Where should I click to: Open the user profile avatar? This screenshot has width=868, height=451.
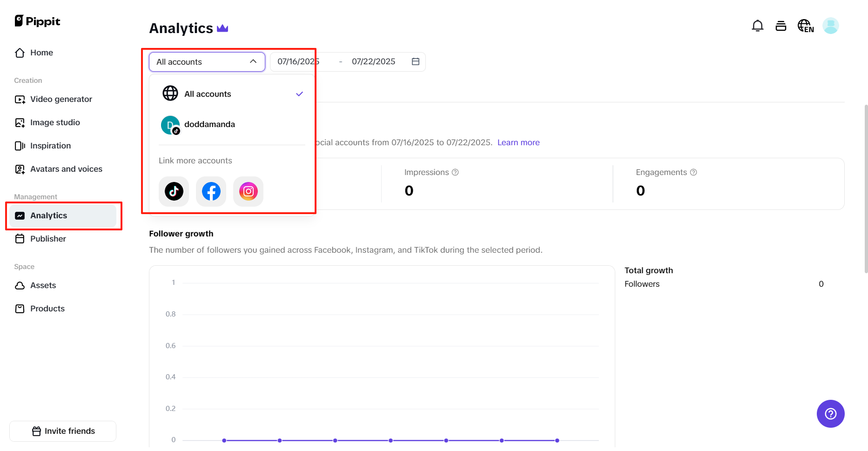pos(830,26)
